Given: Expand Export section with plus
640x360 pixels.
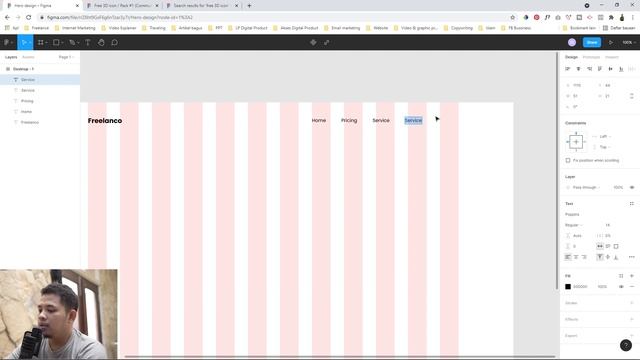Looking at the screenshot, I should coord(632,336).
